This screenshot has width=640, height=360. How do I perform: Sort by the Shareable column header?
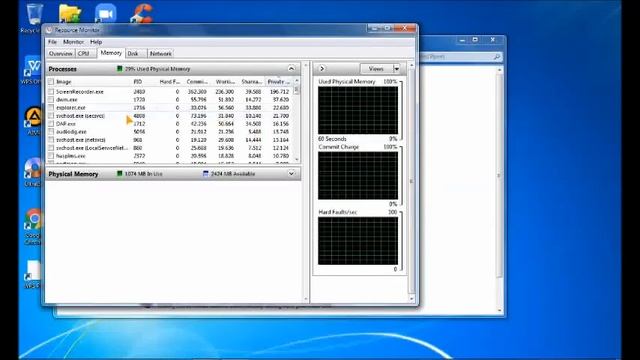point(251,82)
